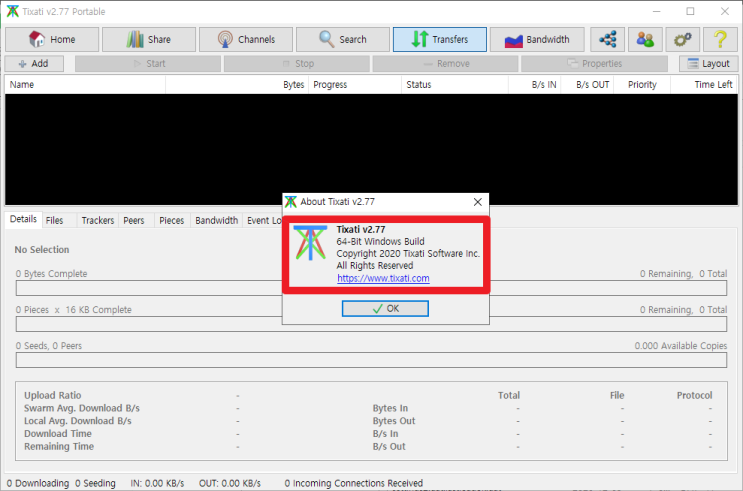Click the users/contacts icon button
This screenshot has width=743, height=491.
(x=645, y=40)
